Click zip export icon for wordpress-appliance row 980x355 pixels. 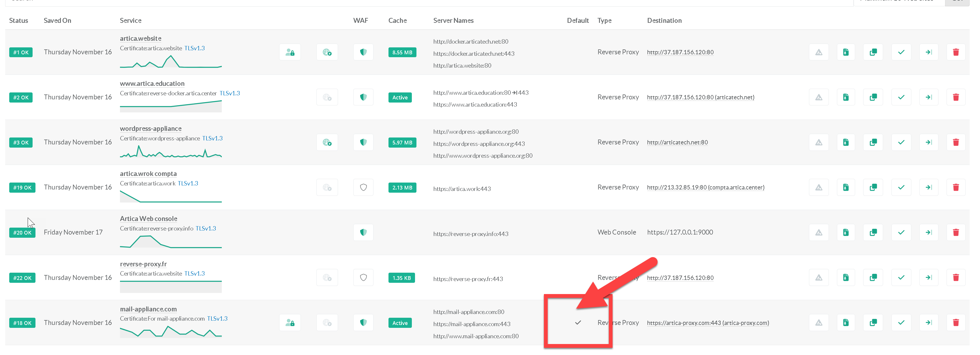click(x=846, y=142)
